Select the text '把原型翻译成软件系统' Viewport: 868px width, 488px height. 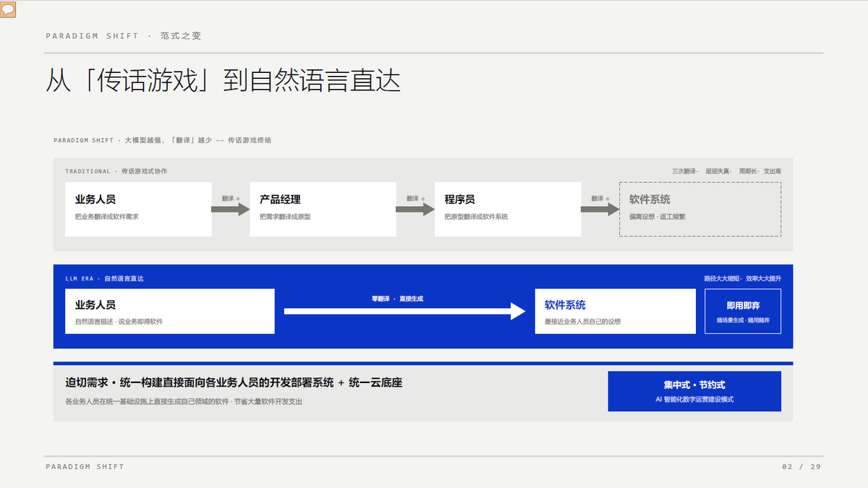(x=476, y=217)
